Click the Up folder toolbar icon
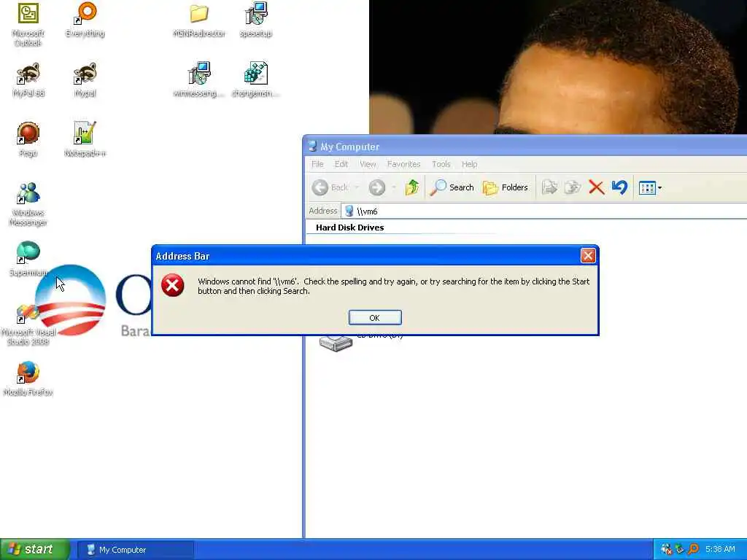 [x=412, y=187]
